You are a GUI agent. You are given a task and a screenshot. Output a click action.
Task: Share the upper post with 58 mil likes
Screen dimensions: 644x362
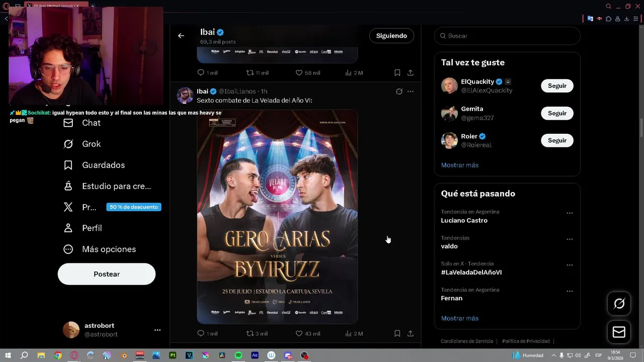tap(411, 73)
